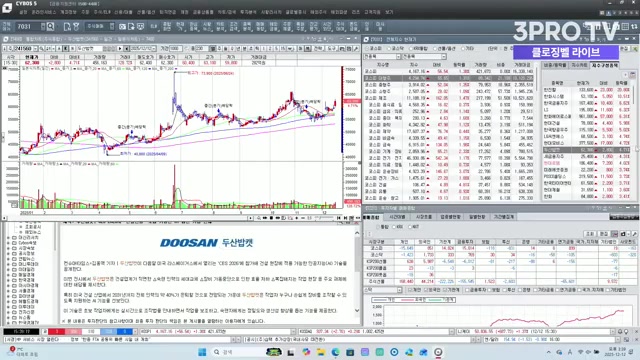The height and width of the screenshot is (360, 640).
Task: Open the KOSPI ticker dropdown in status bar
Action: click(x=293, y=331)
